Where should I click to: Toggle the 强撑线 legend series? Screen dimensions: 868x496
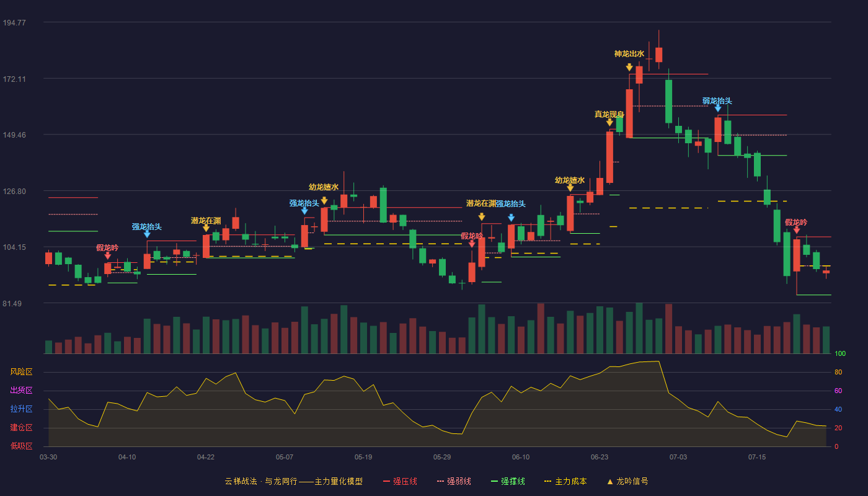[x=508, y=481]
